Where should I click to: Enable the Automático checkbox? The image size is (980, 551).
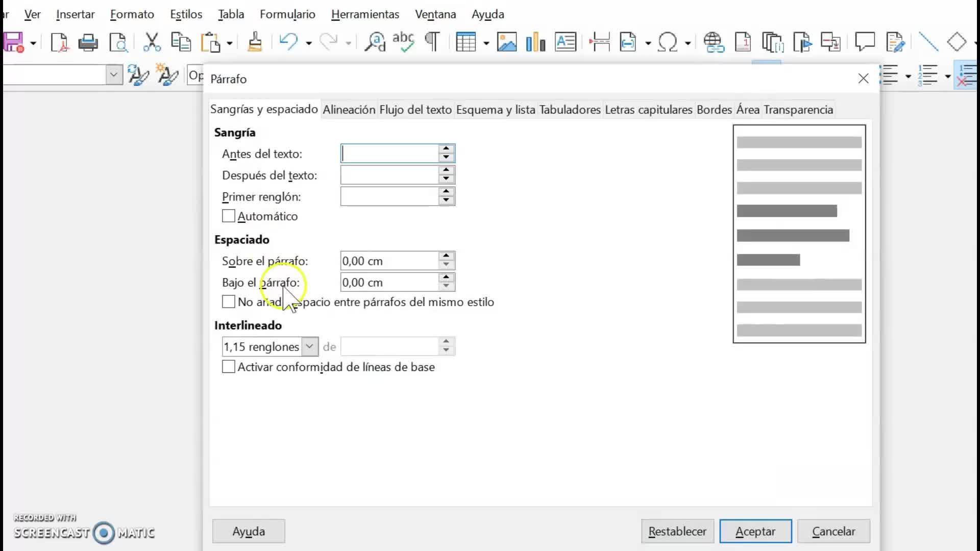[x=229, y=216]
